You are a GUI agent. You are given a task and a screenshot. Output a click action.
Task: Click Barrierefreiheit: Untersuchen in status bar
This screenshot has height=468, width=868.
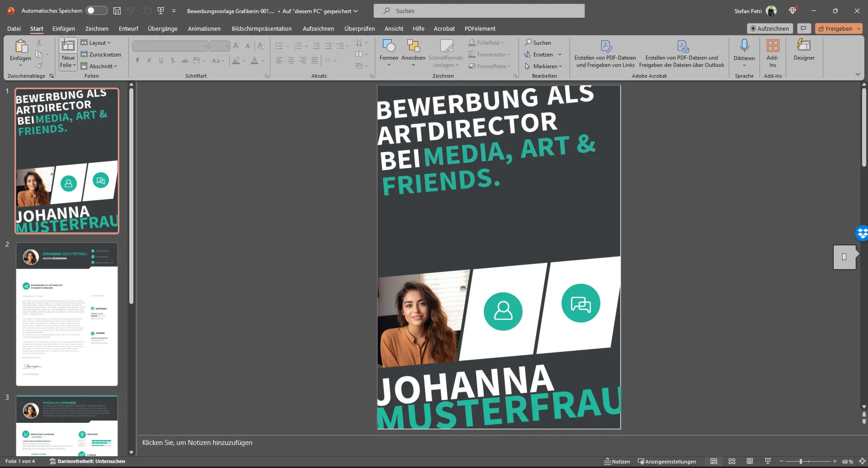pyautogui.click(x=88, y=461)
